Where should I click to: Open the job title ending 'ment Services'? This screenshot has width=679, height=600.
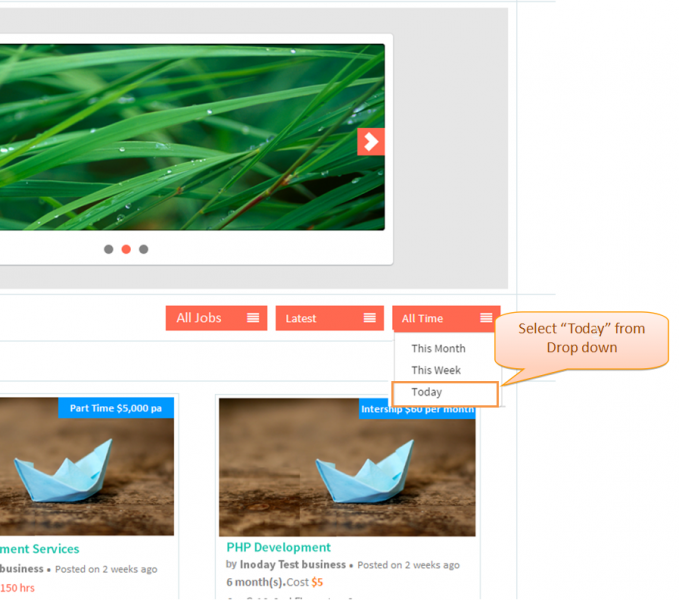click(39, 549)
